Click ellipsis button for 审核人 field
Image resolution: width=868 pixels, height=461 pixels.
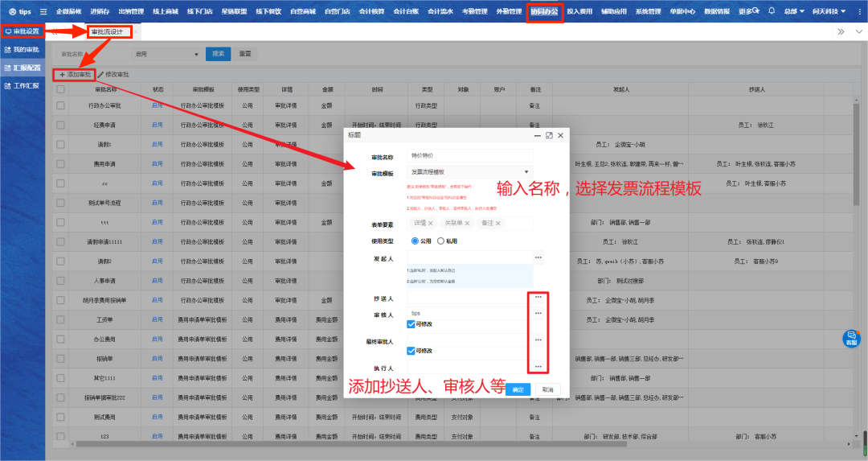[538, 313]
